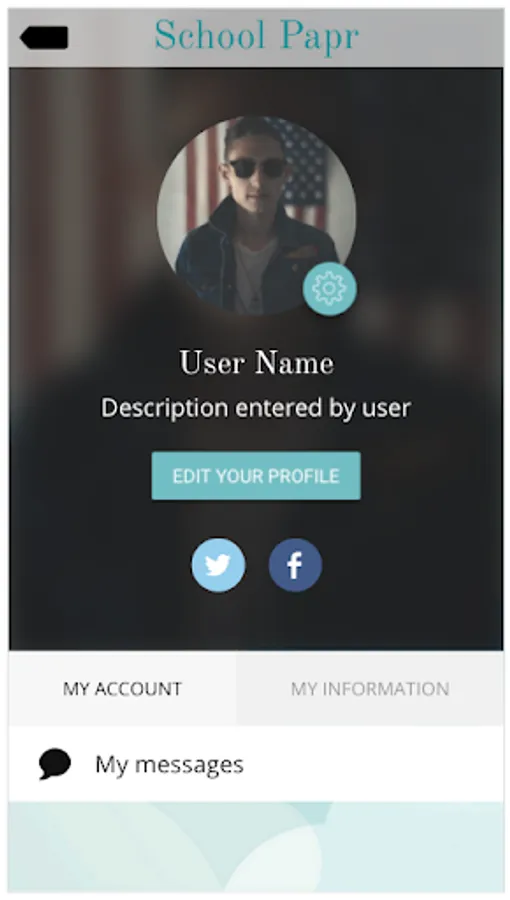Click empty gray header right of title
This screenshot has width=510, height=900.
tap(430, 37)
